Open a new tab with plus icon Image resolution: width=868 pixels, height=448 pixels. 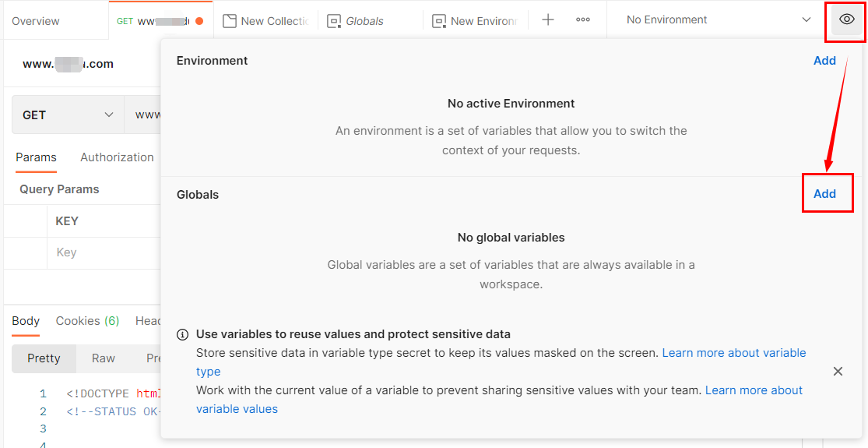click(x=548, y=20)
